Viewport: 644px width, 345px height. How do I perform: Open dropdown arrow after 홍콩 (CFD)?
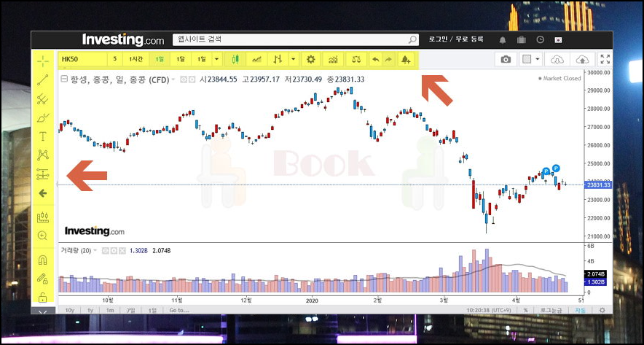173,80
